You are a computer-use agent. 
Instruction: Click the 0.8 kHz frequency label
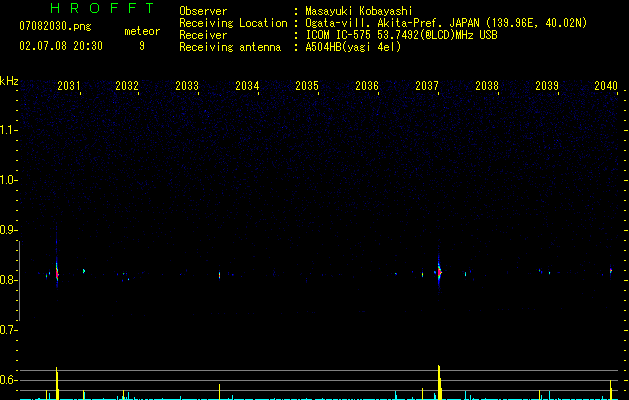[8, 280]
